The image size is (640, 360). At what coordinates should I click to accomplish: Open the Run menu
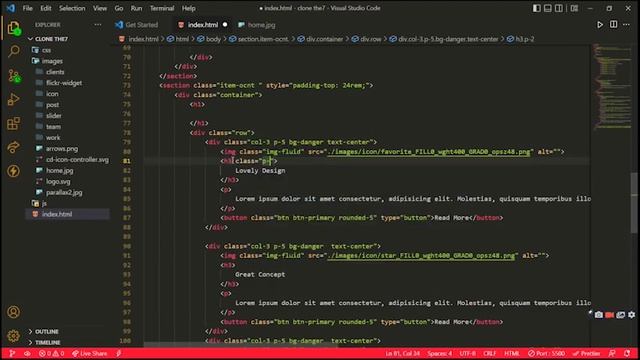[x=136, y=8]
